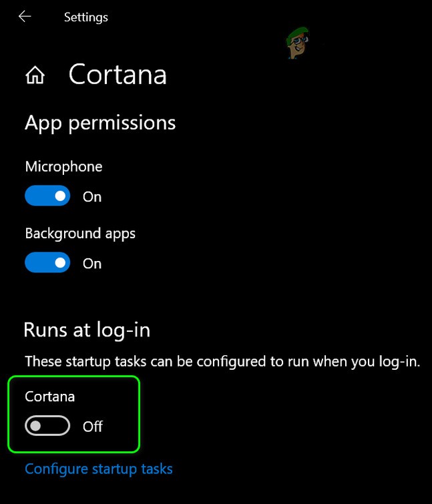
Task: Click the Off text beside the Cortana switch
Action: (93, 427)
